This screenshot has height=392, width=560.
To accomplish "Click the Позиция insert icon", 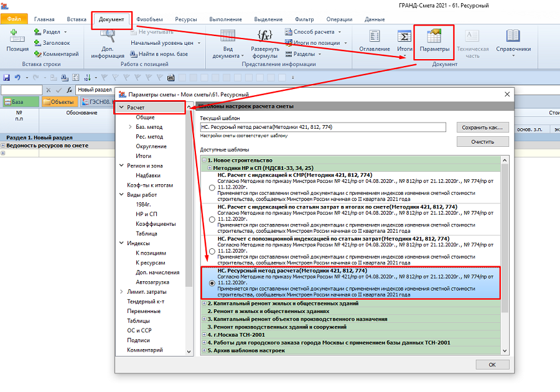I will 16,36.
